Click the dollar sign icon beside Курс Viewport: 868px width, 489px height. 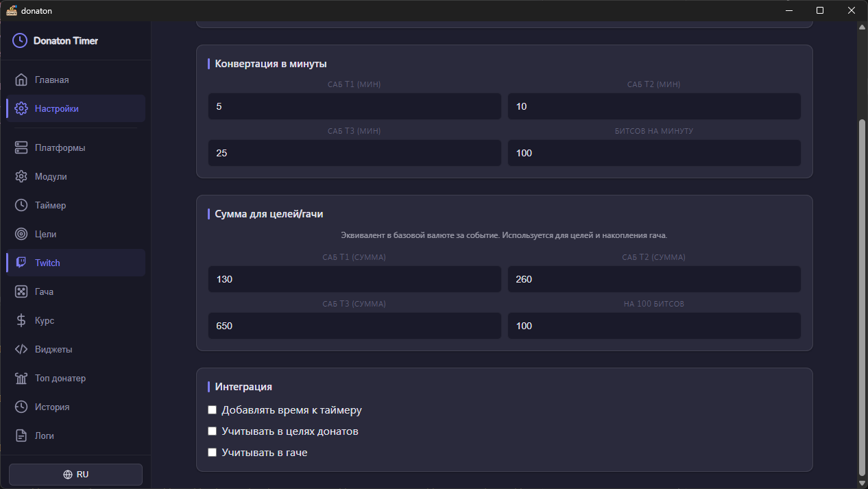tap(21, 320)
